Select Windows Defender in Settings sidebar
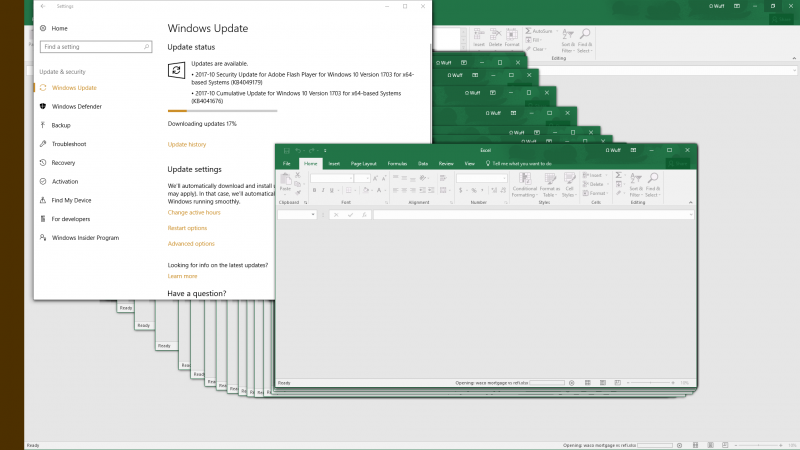800x450 pixels. [x=76, y=106]
